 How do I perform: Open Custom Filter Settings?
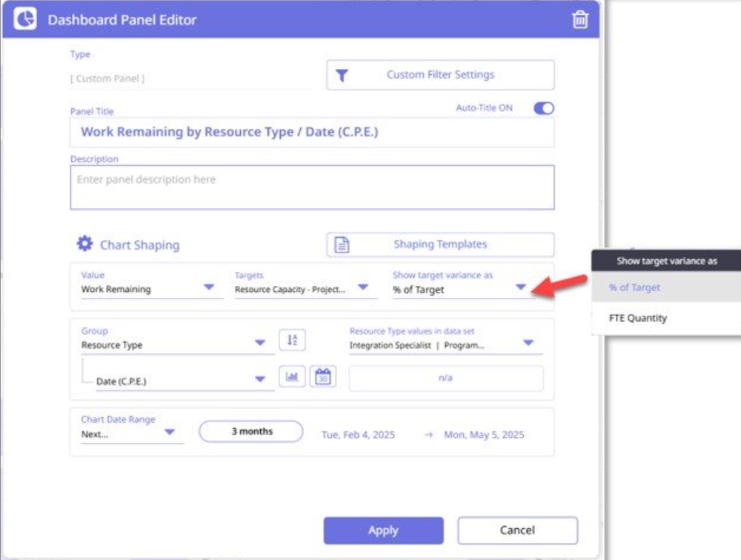[x=440, y=75]
